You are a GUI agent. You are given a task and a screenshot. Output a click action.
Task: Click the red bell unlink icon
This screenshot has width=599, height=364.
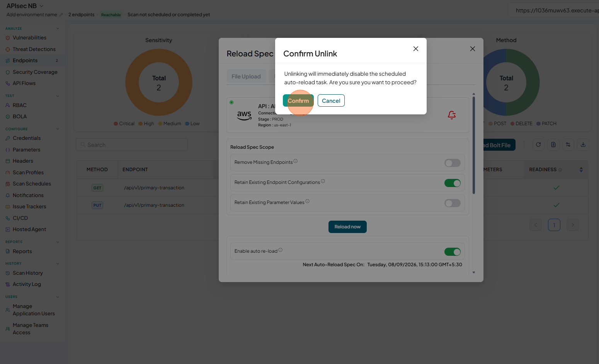pyautogui.click(x=452, y=115)
